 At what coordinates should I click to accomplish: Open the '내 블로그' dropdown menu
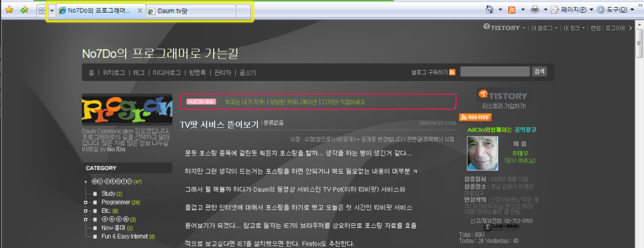pos(545,28)
